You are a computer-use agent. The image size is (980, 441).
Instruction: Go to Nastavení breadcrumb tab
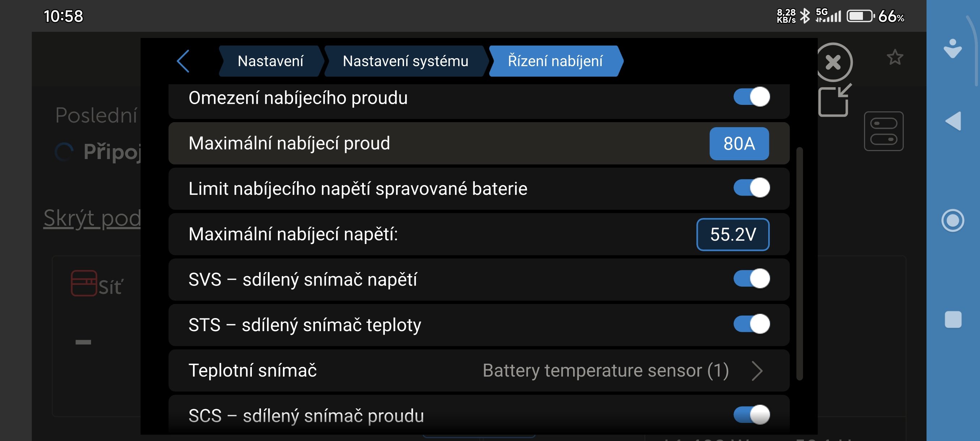271,61
